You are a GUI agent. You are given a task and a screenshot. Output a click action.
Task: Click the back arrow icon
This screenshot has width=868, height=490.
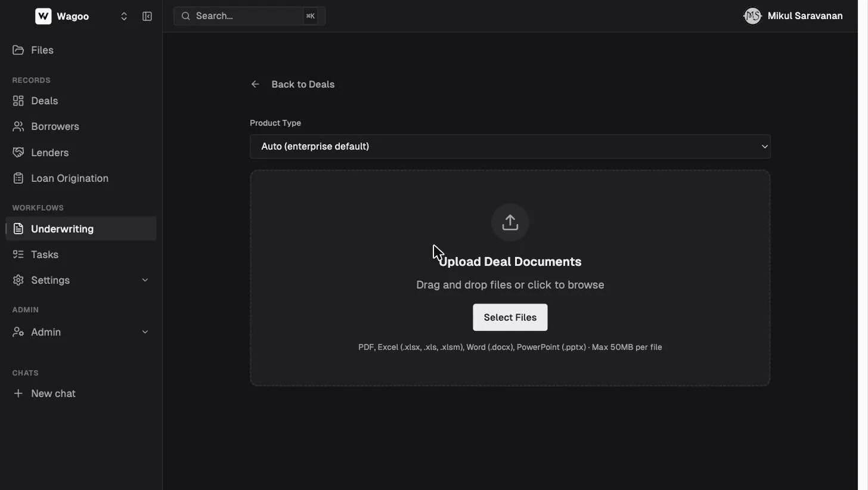[255, 84]
